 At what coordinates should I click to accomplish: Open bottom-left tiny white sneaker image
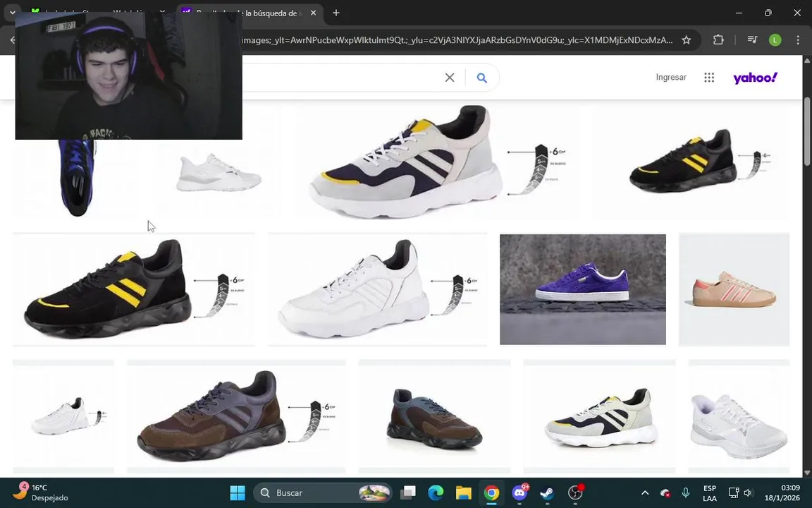(63, 416)
